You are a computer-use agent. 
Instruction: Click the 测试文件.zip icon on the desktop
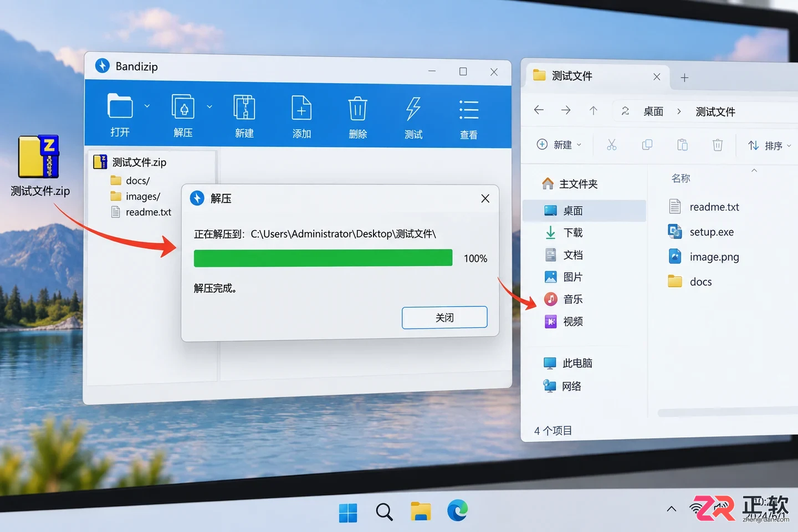39,157
